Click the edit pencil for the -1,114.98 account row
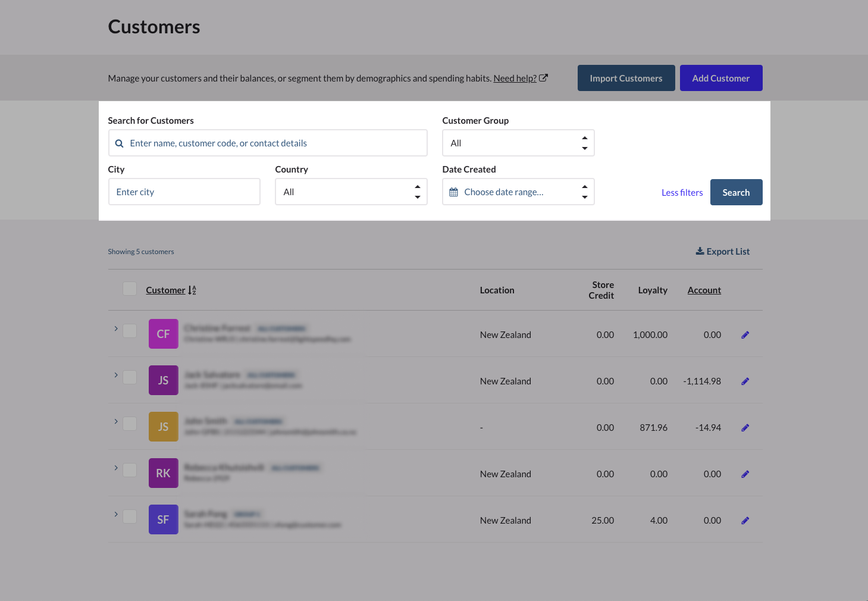Image resolution: width=868 pixels, height=601 pixels. coord(745,381)
